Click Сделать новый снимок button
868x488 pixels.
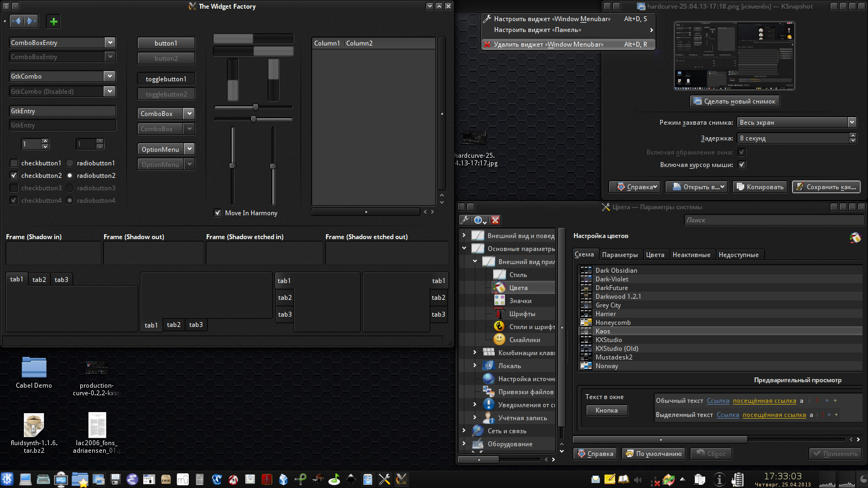pos(735,101)
